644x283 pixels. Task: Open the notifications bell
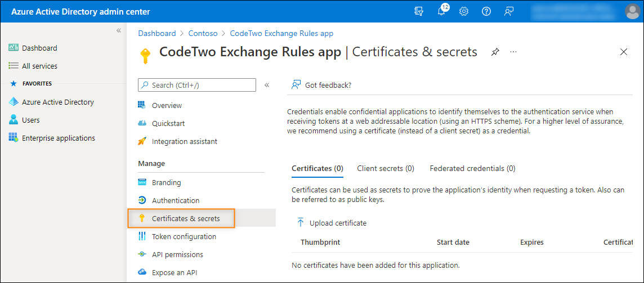[x=442, y=11]
